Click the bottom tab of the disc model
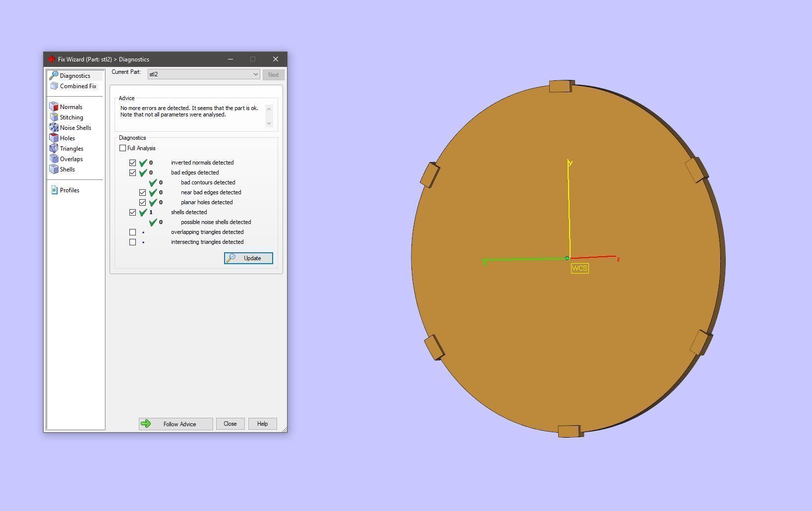812x511 pixels. coord(570,431)
